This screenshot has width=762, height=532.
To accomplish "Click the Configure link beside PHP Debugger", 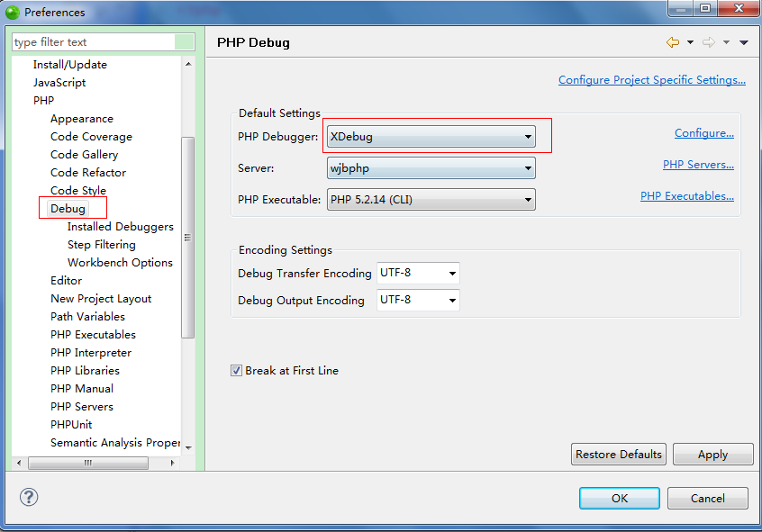I will point(704,132).
